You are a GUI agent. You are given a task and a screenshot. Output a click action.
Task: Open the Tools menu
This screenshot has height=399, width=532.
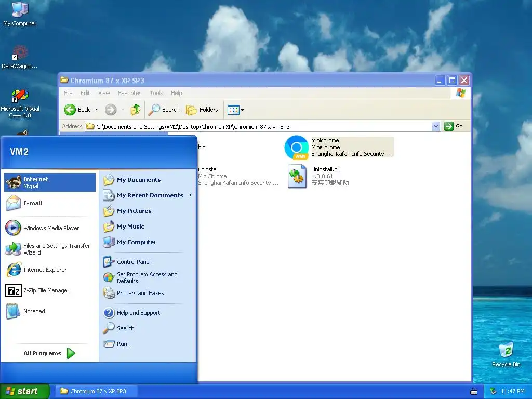pos(156,93)
